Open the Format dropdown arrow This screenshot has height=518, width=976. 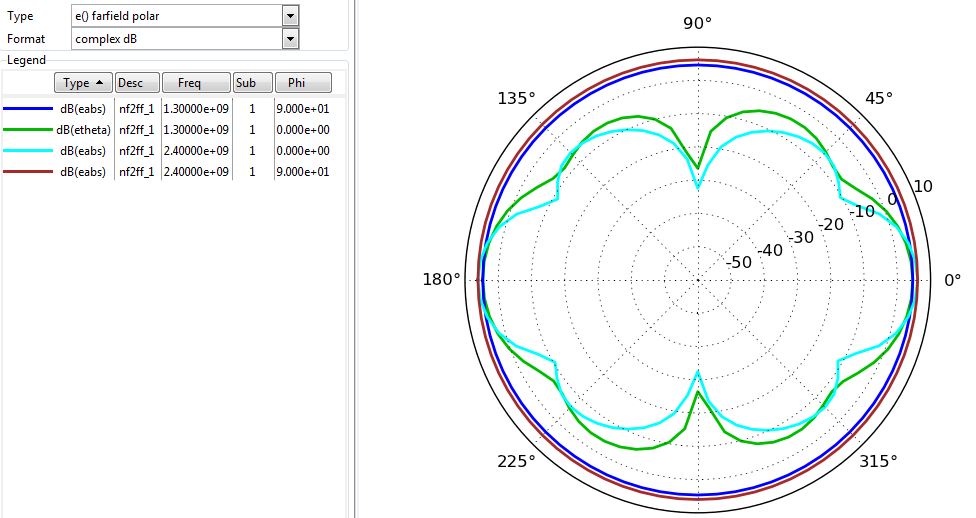coord(290,38)
